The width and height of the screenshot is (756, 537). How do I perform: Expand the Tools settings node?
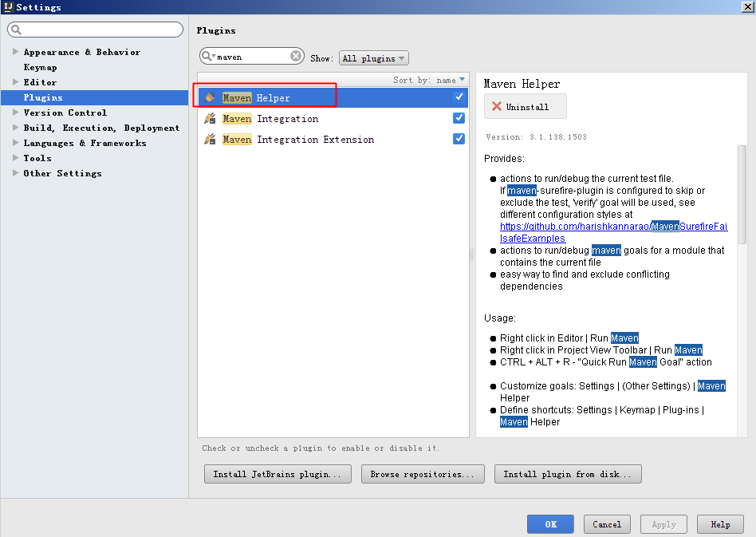pyautogui.click(x=15, y=158)
